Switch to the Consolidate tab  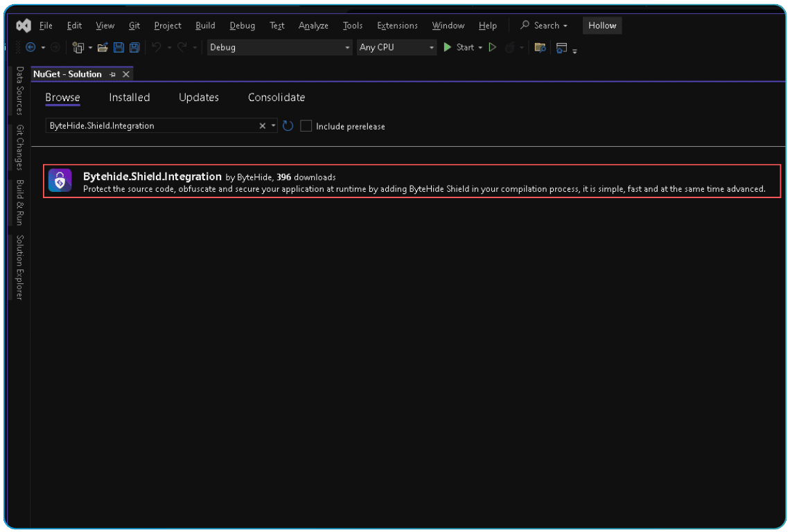pyautogui.click(x=276, y=98)
